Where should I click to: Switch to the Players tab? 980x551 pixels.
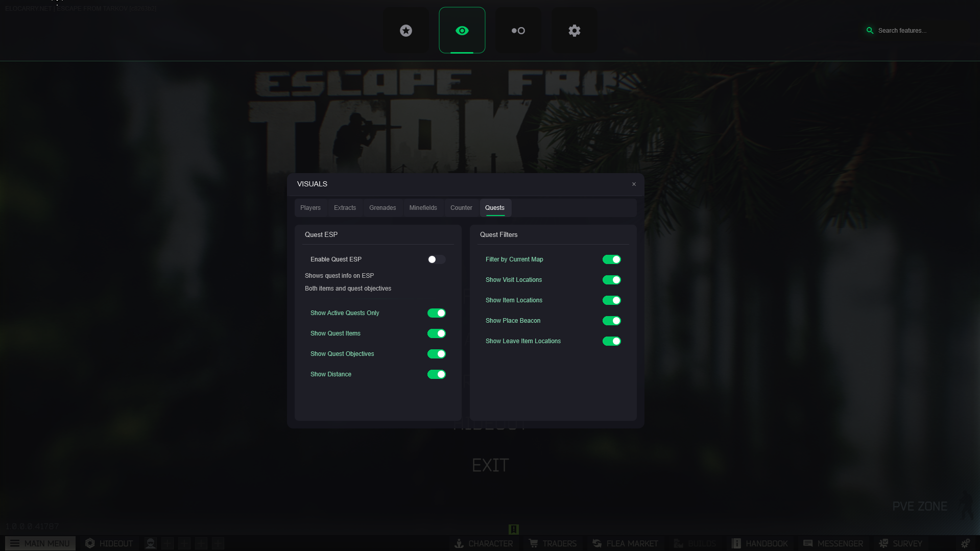tap(310, 208)
